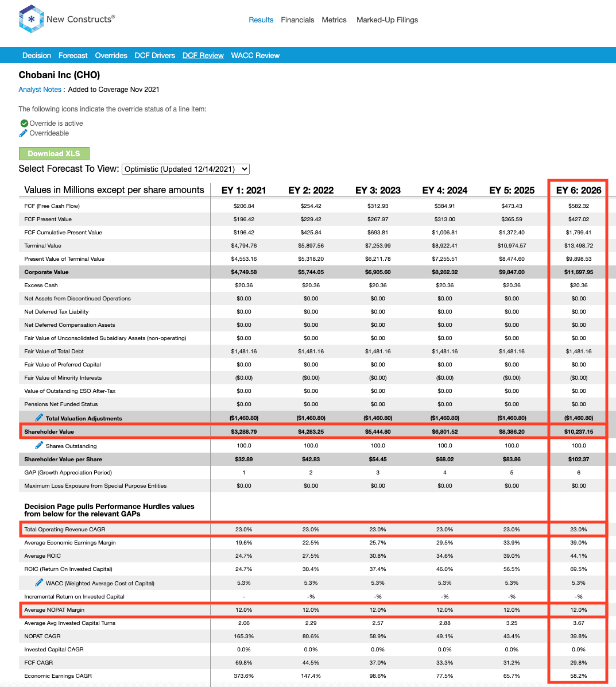Click the EY 6: 2026 column header
This screenshot has height=687, width=616.
point(579,190)
